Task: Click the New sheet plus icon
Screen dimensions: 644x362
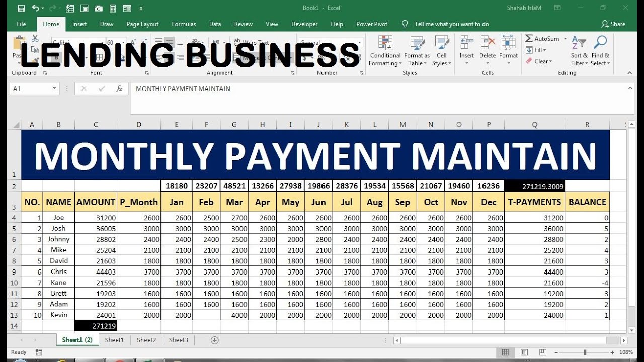Action: (x=215, y=340)
